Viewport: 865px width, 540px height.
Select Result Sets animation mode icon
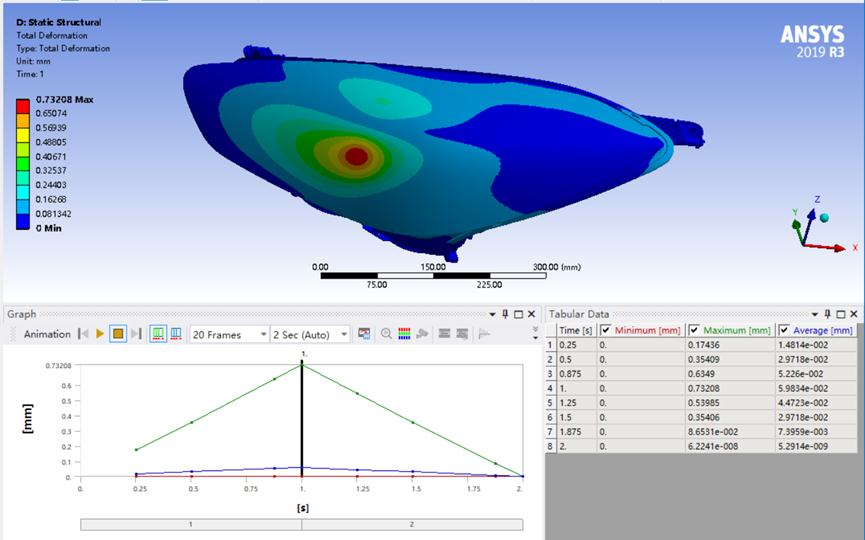pyautogui.click(x=176, y=334)
